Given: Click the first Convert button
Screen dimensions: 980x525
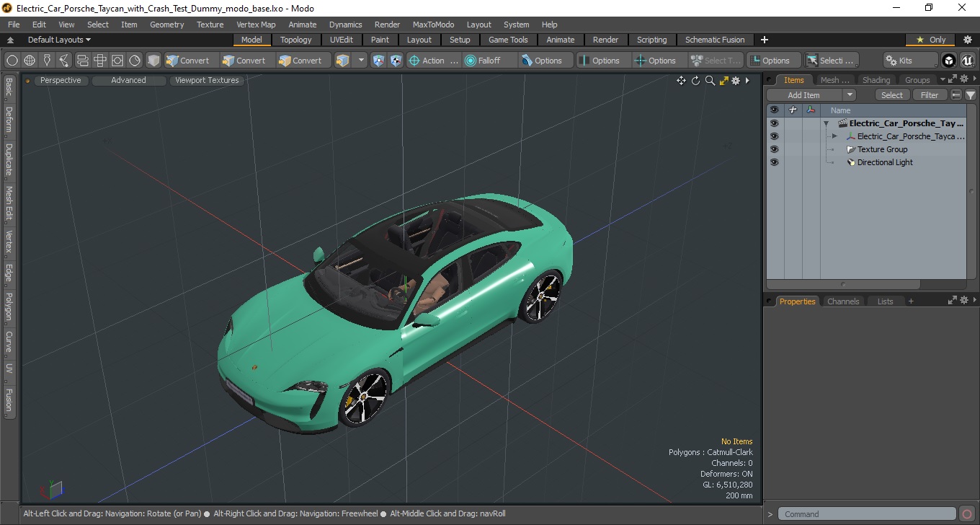Looking at the screenshot, I should point(189,61).
